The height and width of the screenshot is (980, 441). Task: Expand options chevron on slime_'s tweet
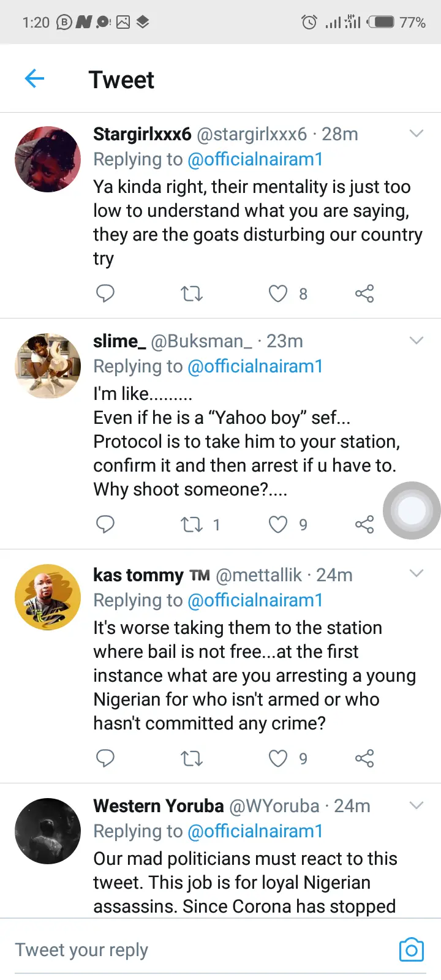[x=417, y=341]
